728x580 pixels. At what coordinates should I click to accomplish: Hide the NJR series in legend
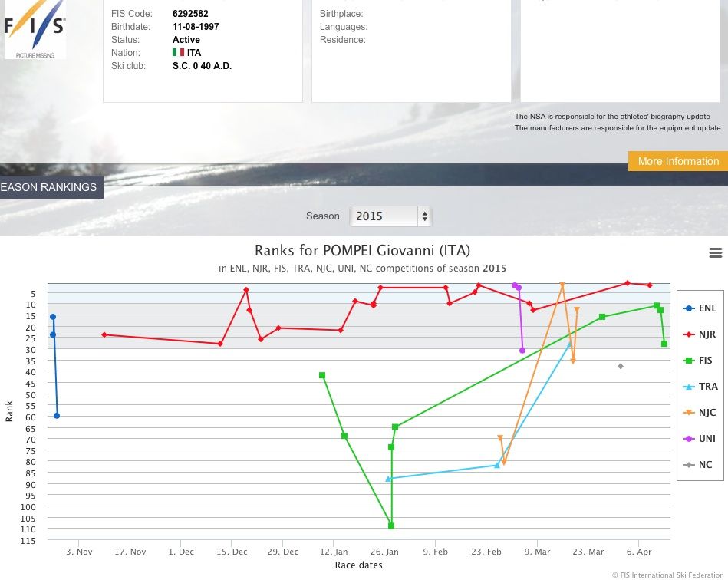point(700,334)
